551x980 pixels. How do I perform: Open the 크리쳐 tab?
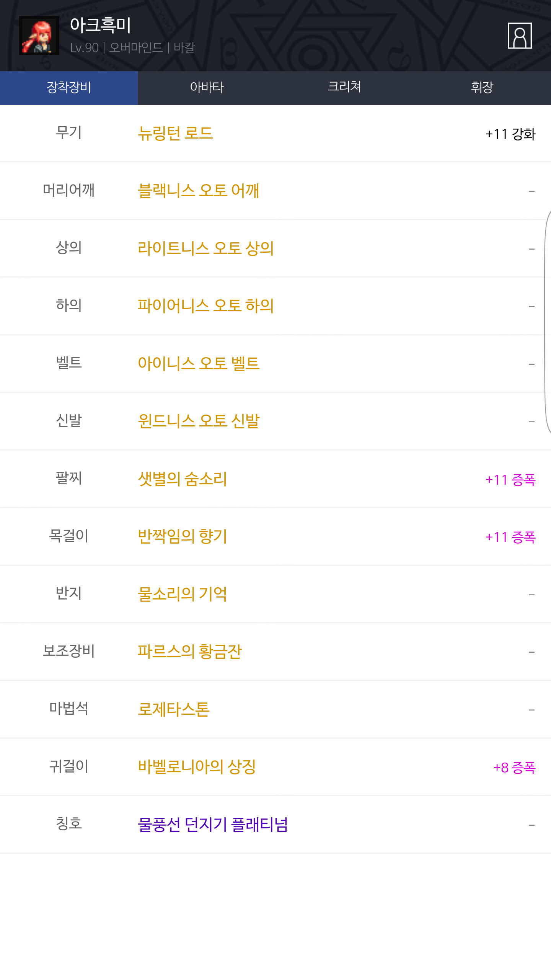point(344,88)
